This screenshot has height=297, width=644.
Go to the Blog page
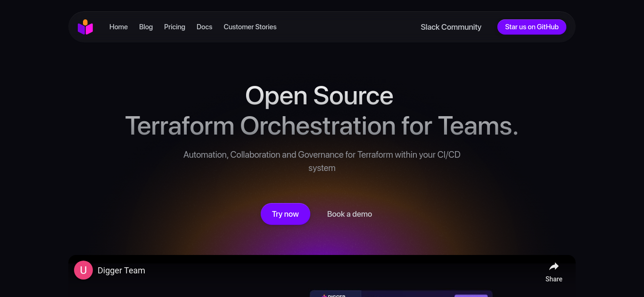[146, 27]
